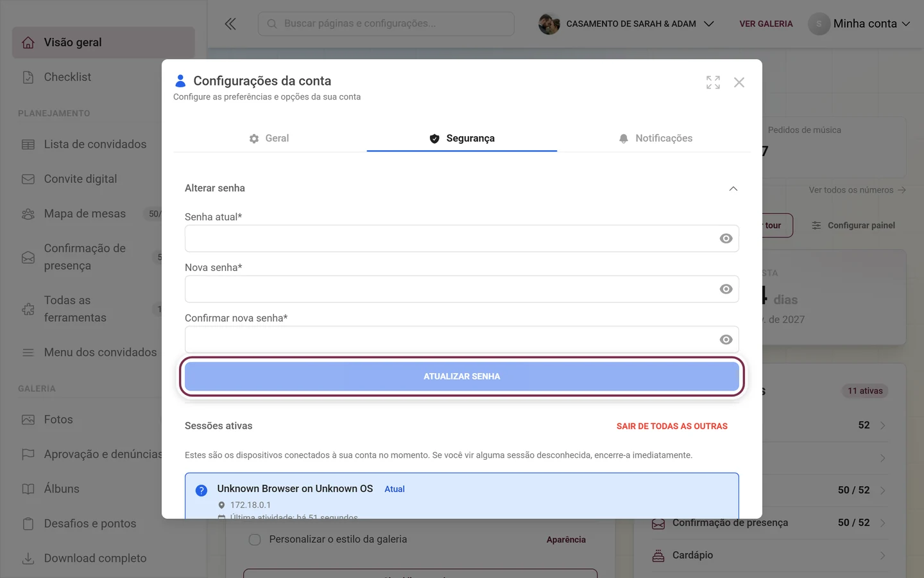The width and height of the screenshot is (924, 578).
Task: Open the Ver Galeria link
Action: point(766,24)
